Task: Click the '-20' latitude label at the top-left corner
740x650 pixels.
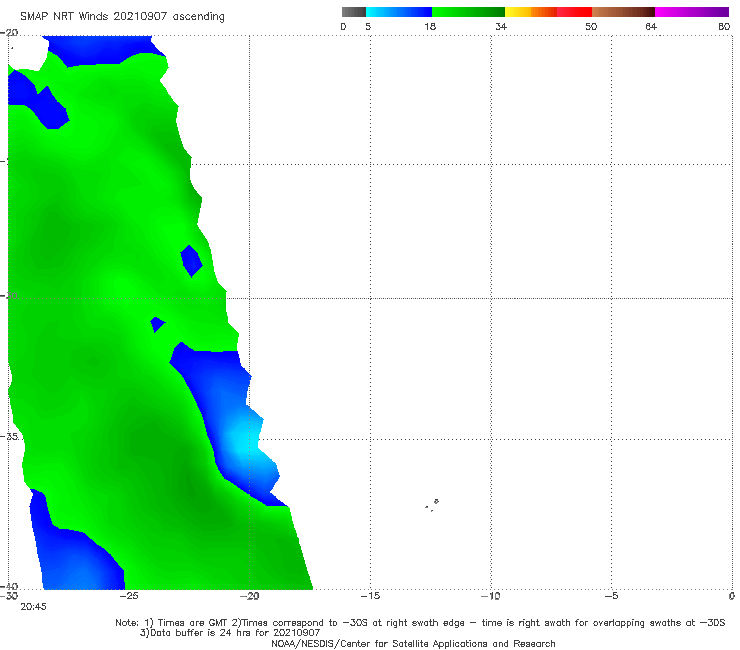Action: [x=9, y=33]
